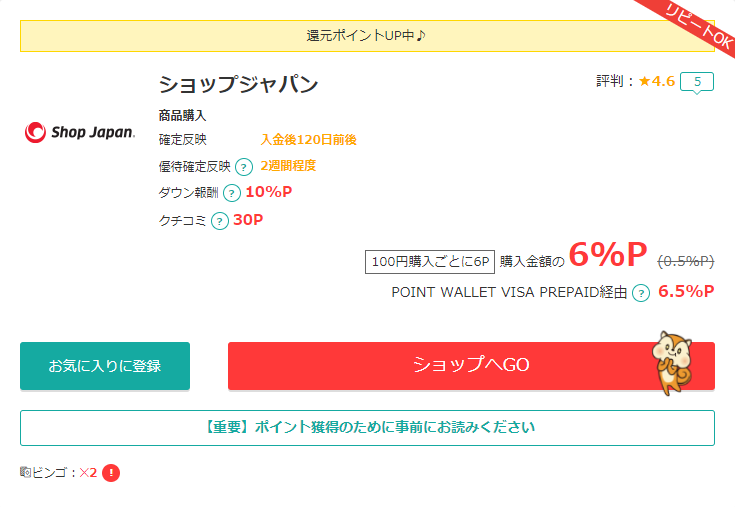Click the ショップジャパン title heading
735x507 pixels.
coord(239,85)
